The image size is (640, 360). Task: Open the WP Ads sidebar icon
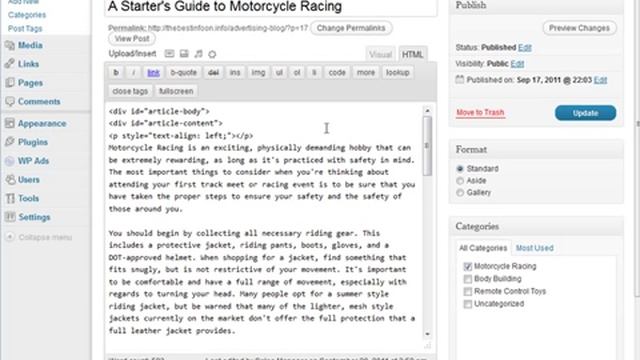[10, 161]
